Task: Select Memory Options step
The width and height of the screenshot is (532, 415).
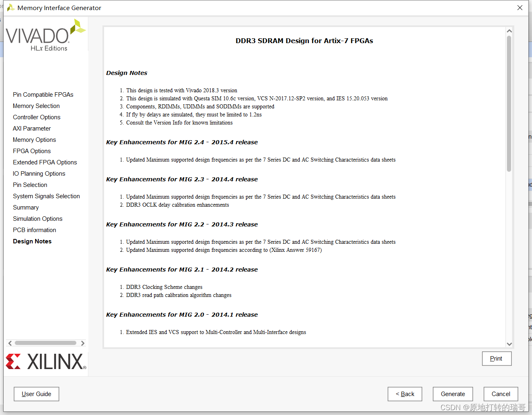Action: tap(34, 140)
